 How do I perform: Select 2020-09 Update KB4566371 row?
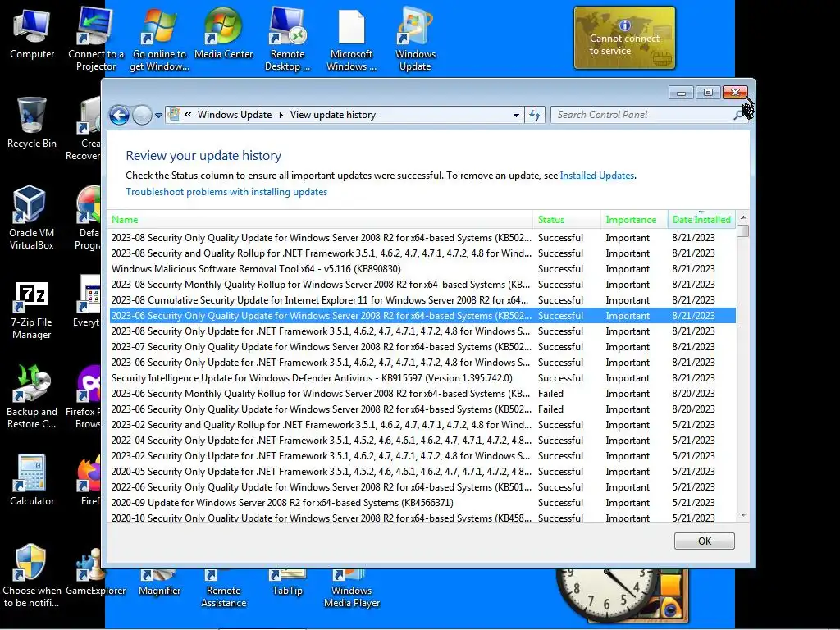pyautogui.click(x=422, y=503)
